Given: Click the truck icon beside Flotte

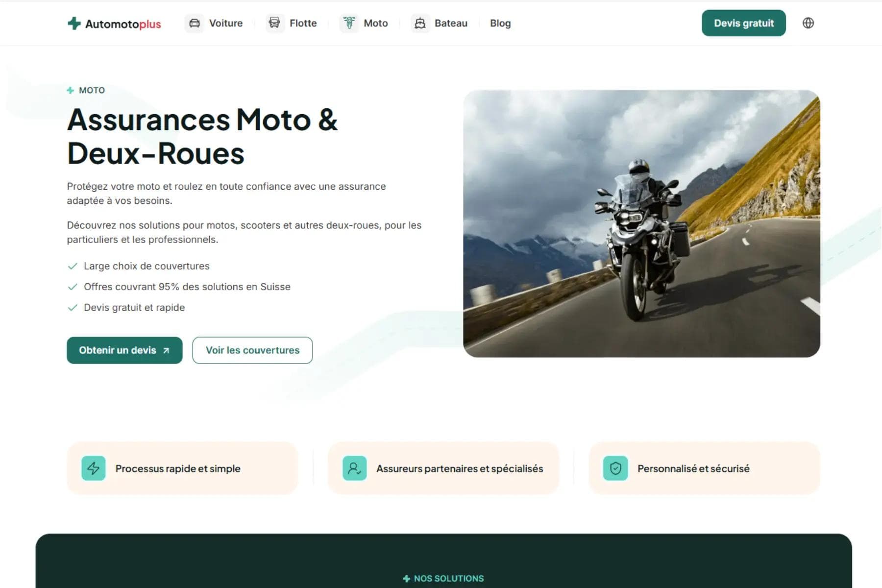Looking at the screenshot, I should (x=274, y=23).
